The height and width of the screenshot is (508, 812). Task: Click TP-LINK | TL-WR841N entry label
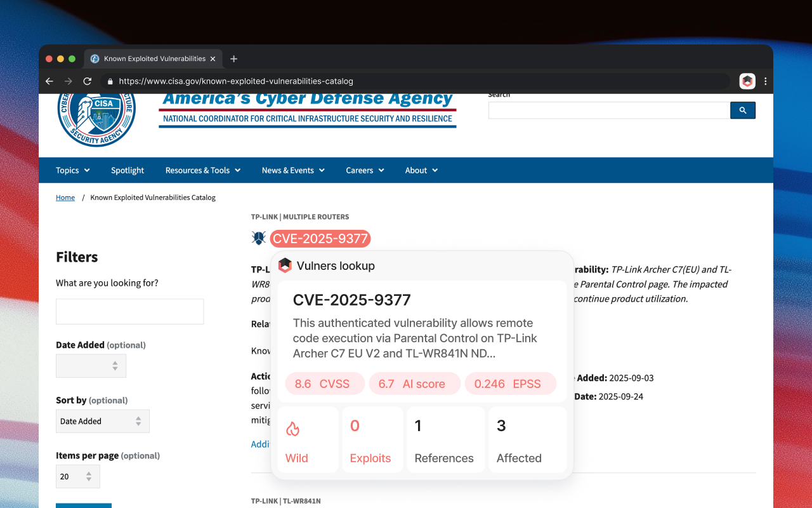(x=286, y=501)
